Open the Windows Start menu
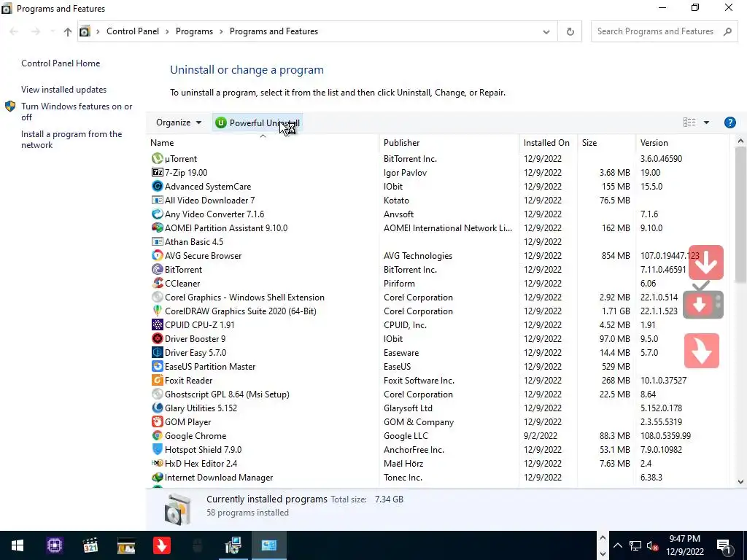The image size is (747, 560). pos(18,545)
